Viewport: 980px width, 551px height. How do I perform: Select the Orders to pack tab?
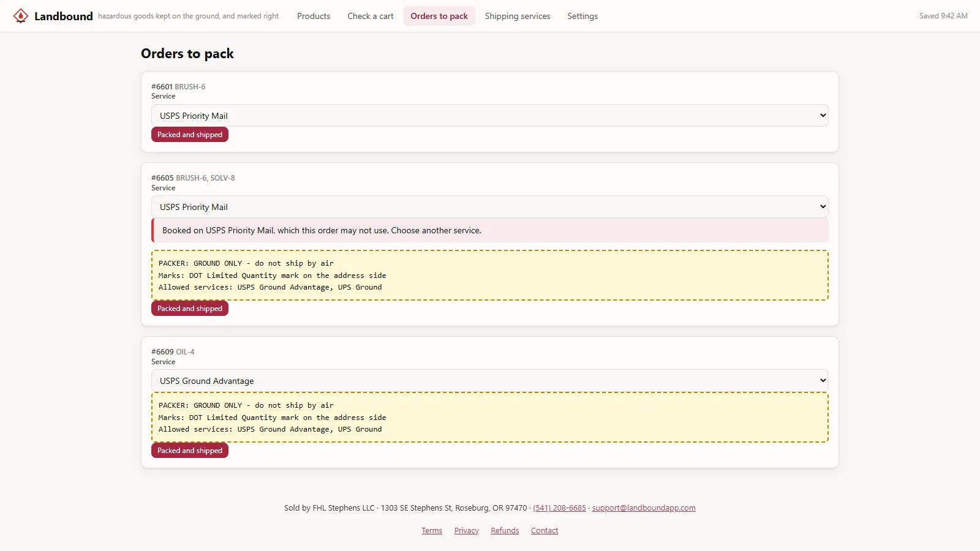(x=439, y=16)
